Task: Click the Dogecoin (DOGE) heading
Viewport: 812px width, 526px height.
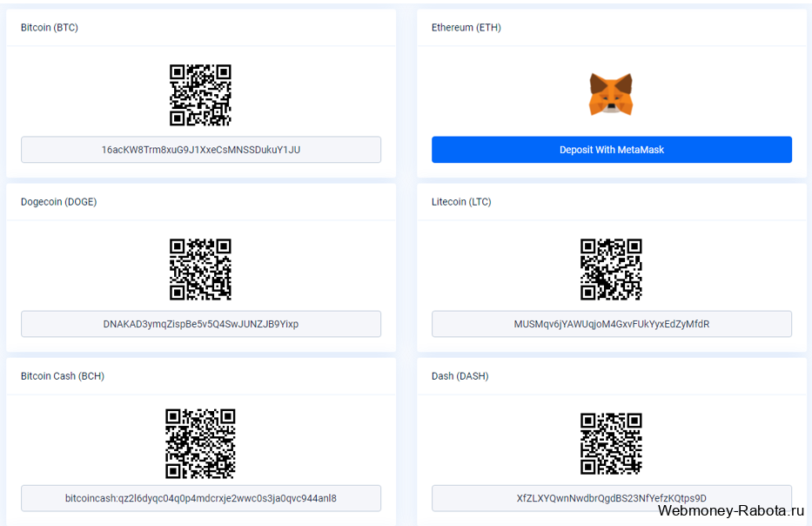Action: point(58,201)
